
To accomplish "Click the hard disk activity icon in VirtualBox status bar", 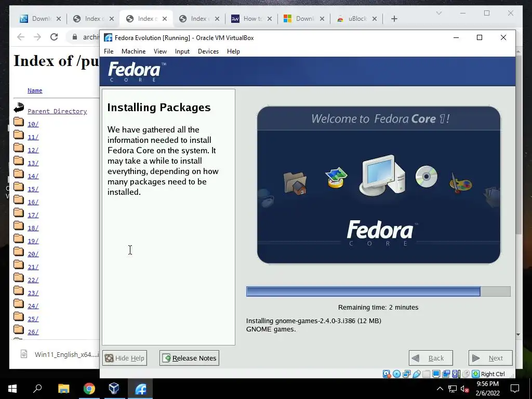I will point(387,374).
